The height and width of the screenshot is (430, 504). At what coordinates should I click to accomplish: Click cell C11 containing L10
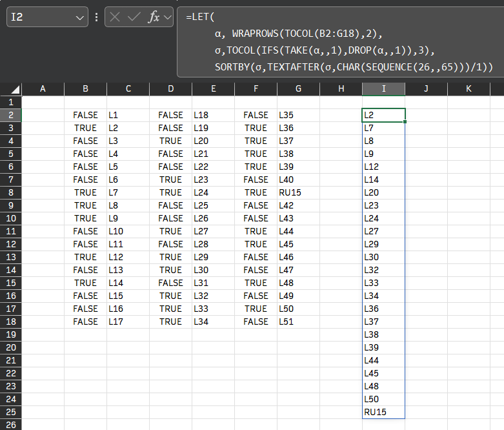pos(128,231)
